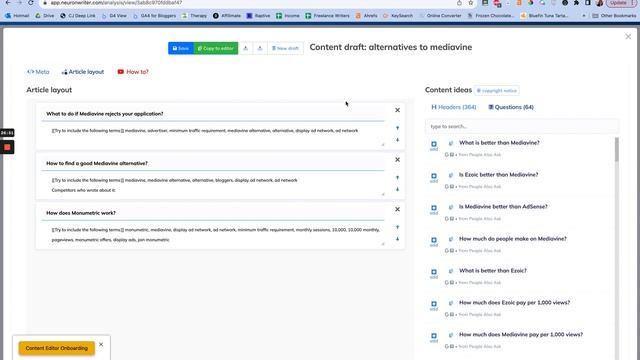
Task: Edit heading 'How to find a good Mediavine alternative?'
Action: coord(213,163)
